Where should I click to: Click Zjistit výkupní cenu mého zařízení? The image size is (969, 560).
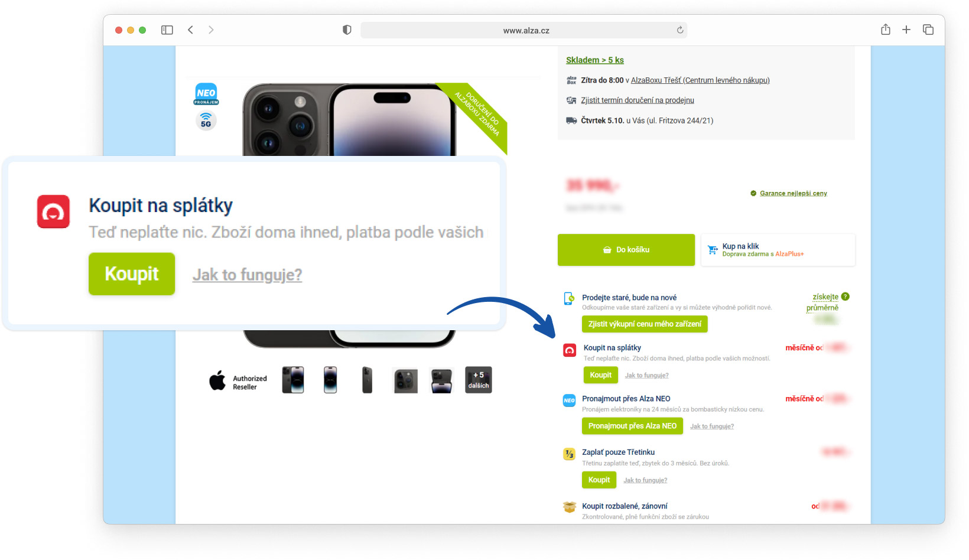[645, 324]
